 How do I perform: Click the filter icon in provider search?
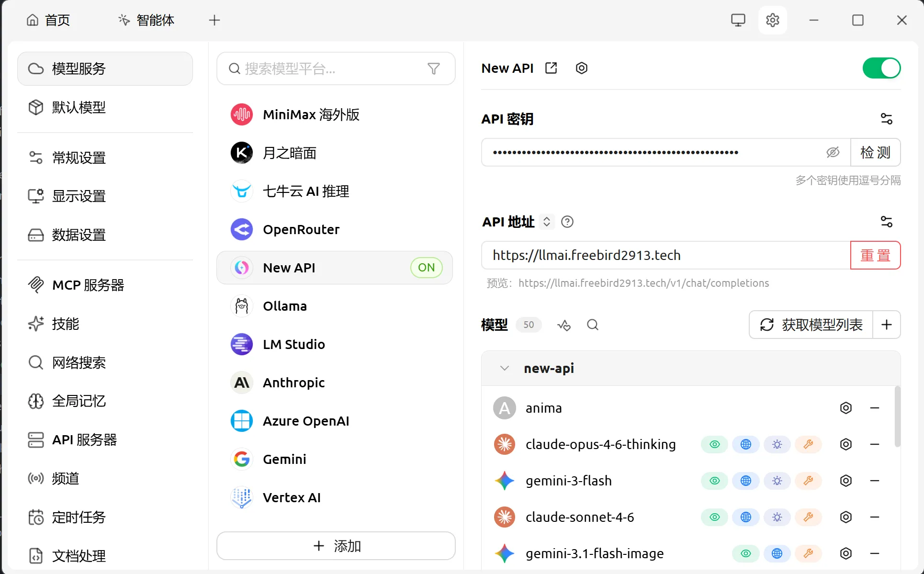click(434, 69)
